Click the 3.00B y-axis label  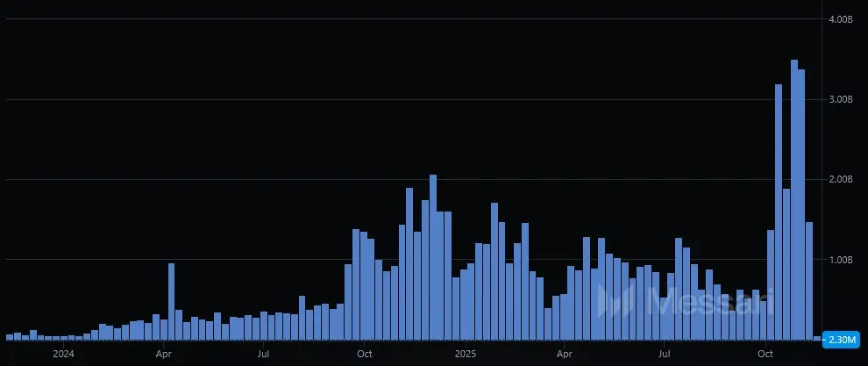pyautogui.click(x=841, y=99)
